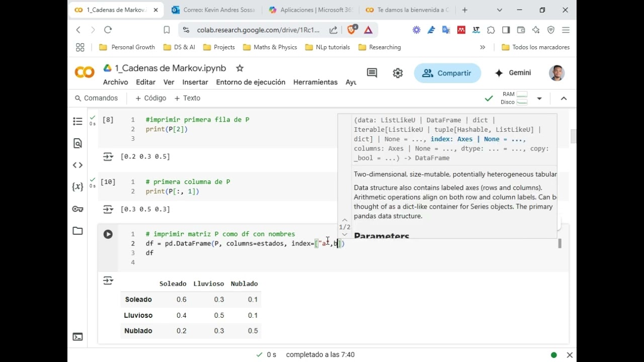Click the Nublado column header in the dataframe
This screenshot has width=644, height=362.
click(x=244, y=284)
